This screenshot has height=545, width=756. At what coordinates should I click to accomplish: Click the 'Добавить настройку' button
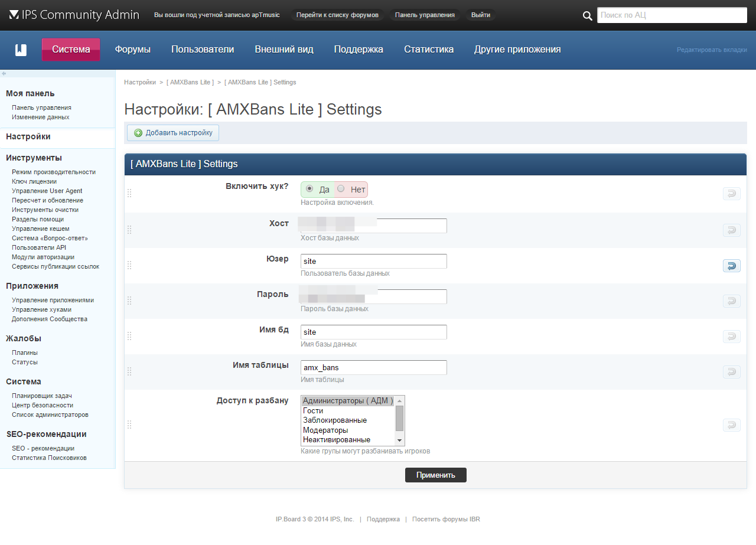[x=173, y=133]
